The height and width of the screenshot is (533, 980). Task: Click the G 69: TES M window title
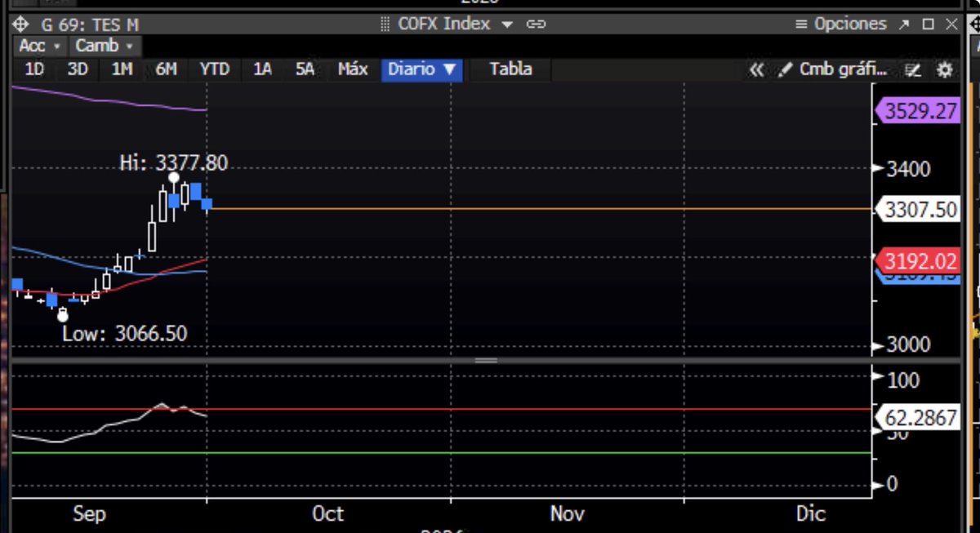pyautogui.click(x=88, y=24)
